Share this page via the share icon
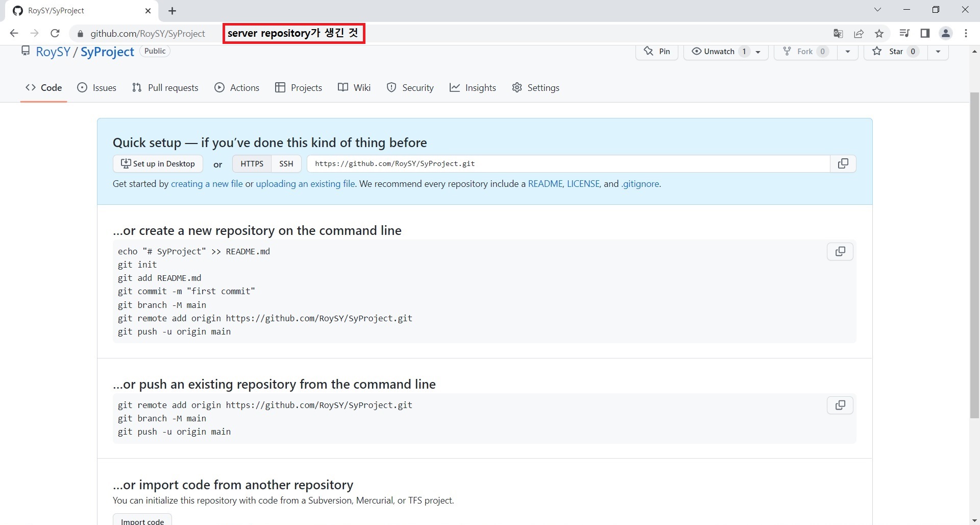The width and height of the screenshot is (980, 525). tap(859, 34)
